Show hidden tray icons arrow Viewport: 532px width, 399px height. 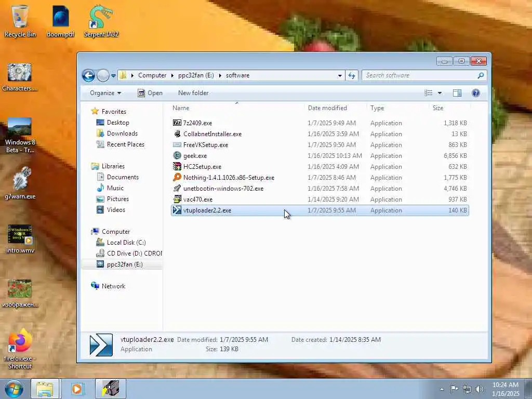(x=442, y=389)
